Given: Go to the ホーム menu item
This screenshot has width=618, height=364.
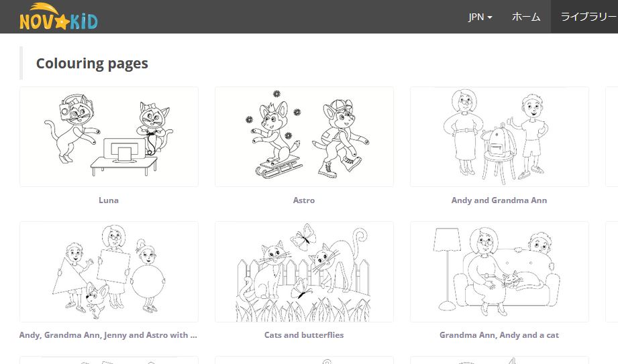Looking at the screenshot, I should coord(526,17).
